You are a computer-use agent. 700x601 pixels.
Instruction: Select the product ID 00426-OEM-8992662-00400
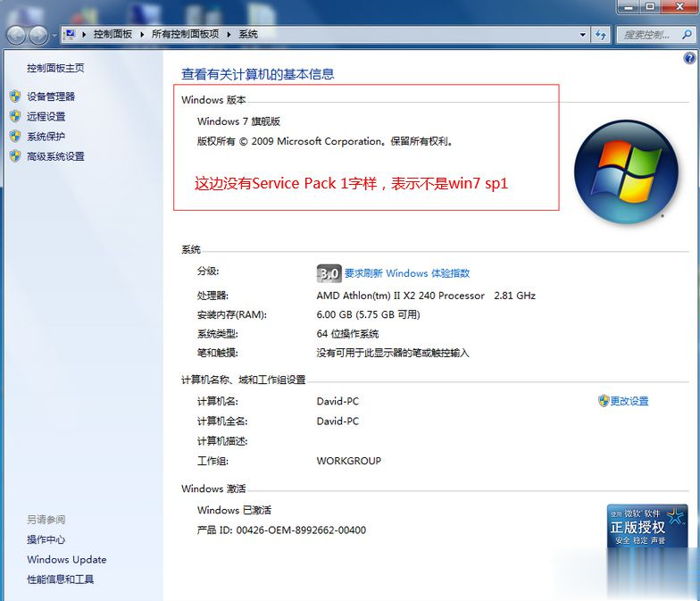(301, 530)
